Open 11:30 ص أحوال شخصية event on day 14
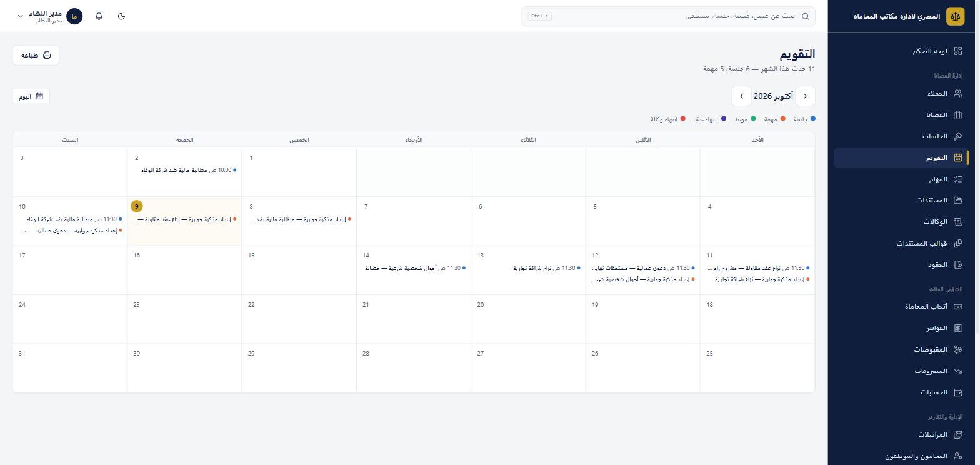The image size is (980, 465). tap(415, 268)
